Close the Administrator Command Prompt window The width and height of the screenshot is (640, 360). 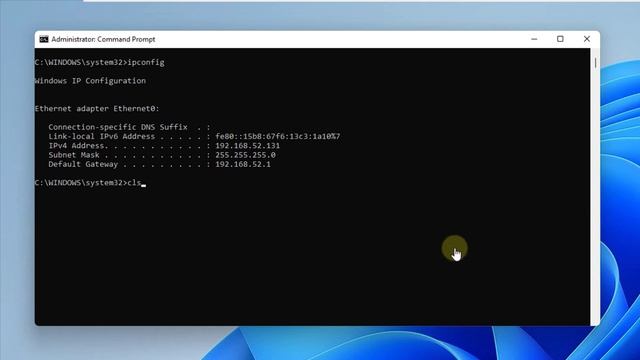pyautogui.click(x=587, y=39)
